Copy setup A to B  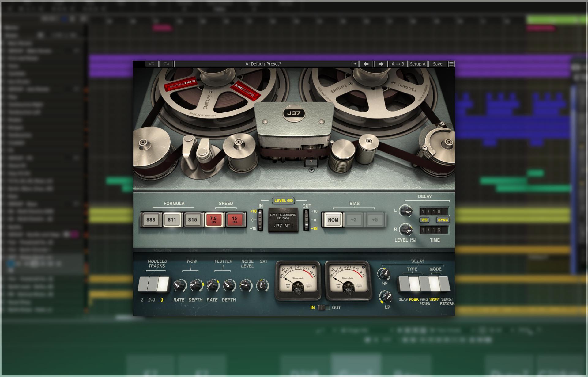tap(398, 64)
